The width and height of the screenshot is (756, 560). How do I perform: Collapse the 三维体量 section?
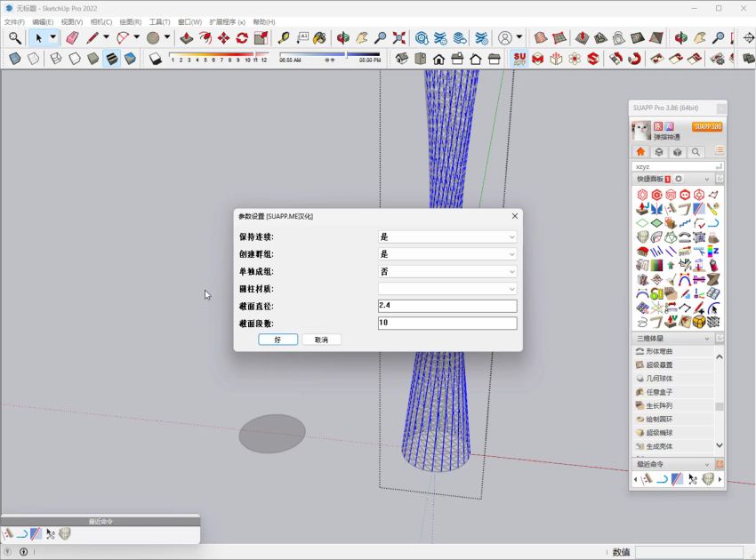tap(707, 339)
